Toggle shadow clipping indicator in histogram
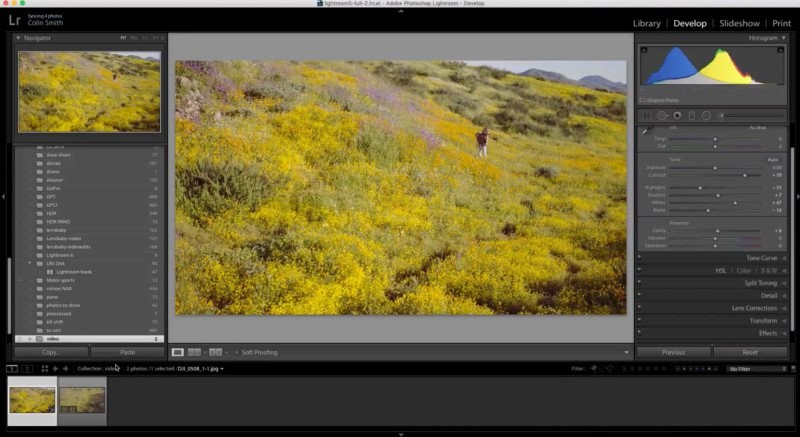800x437 pixels. pyautogui.click(x=644, y=48)
